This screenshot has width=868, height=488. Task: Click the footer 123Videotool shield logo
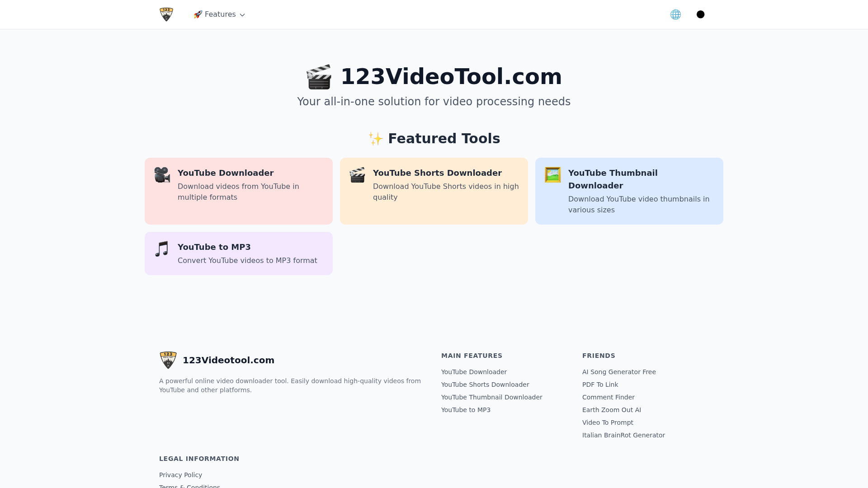click(168, 360)
